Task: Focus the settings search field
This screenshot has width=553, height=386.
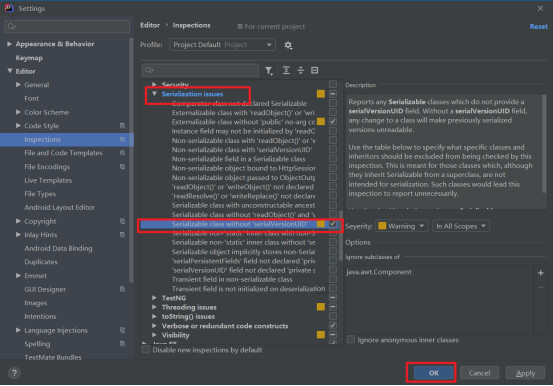Action: 67,26
